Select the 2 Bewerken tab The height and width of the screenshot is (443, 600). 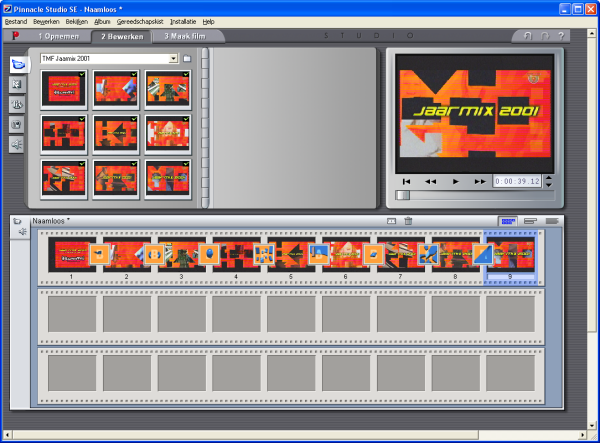tap(122, 36)
